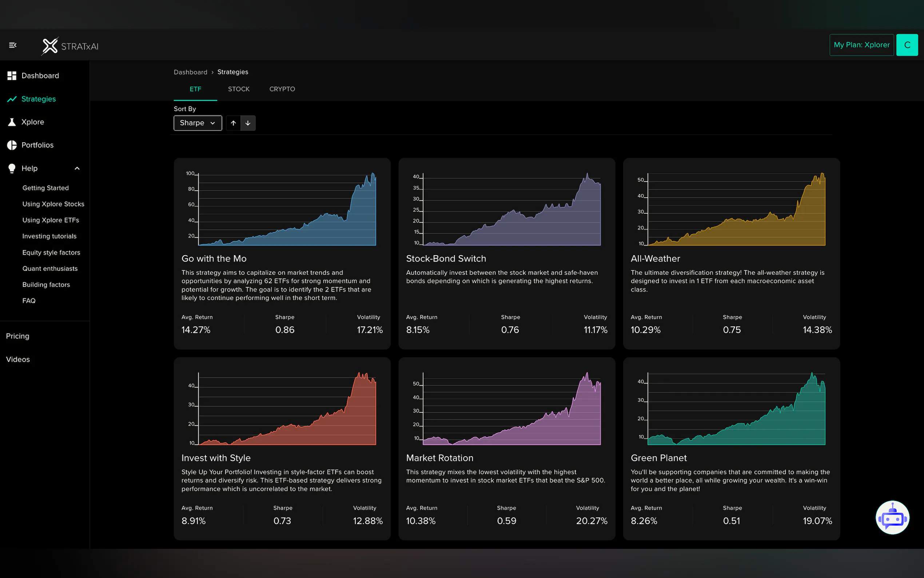Click the Xplore flask icon in the sidebar
This screenshot has width=924, height=578.
click(12, 122)
